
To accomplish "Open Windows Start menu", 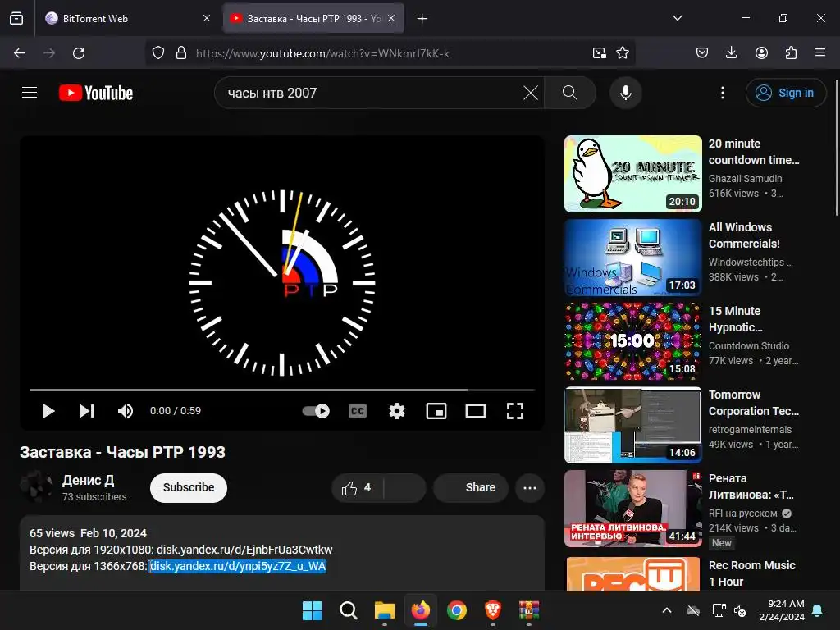I will click(x=312, y=610).
